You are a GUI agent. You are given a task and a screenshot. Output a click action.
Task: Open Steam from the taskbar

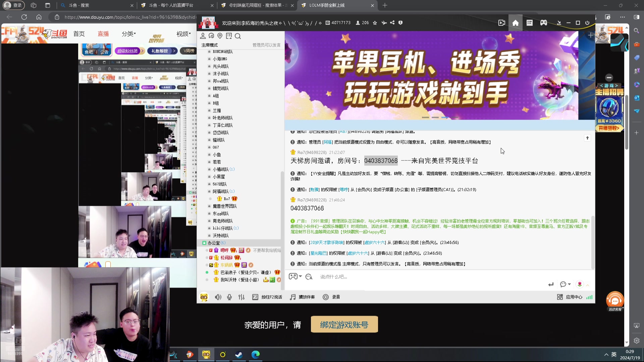click(x=239, y=355)
